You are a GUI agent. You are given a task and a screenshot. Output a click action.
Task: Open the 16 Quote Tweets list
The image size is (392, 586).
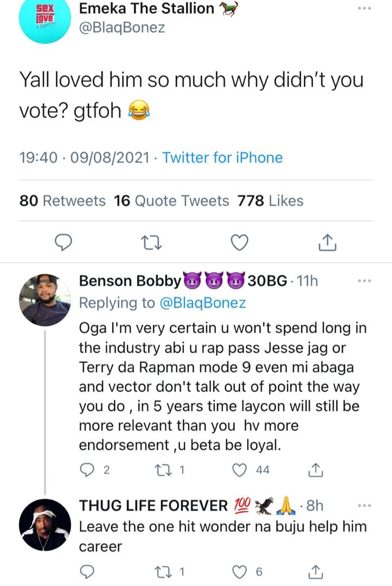coord(172,201)
